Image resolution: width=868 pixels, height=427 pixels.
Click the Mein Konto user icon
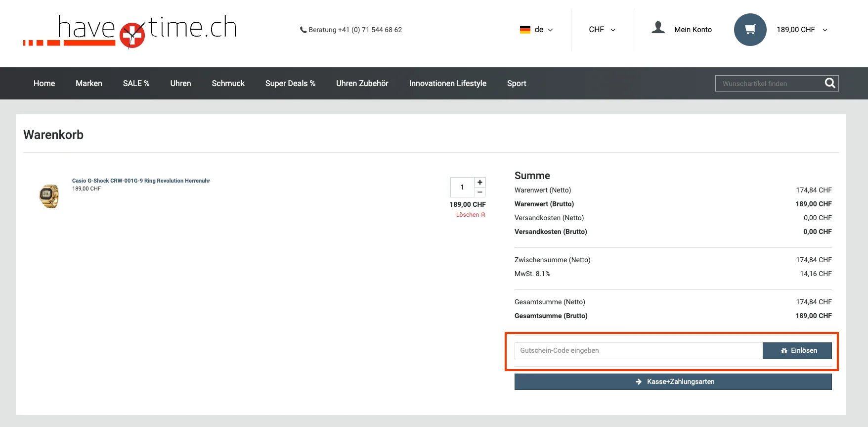pos(658,28)
